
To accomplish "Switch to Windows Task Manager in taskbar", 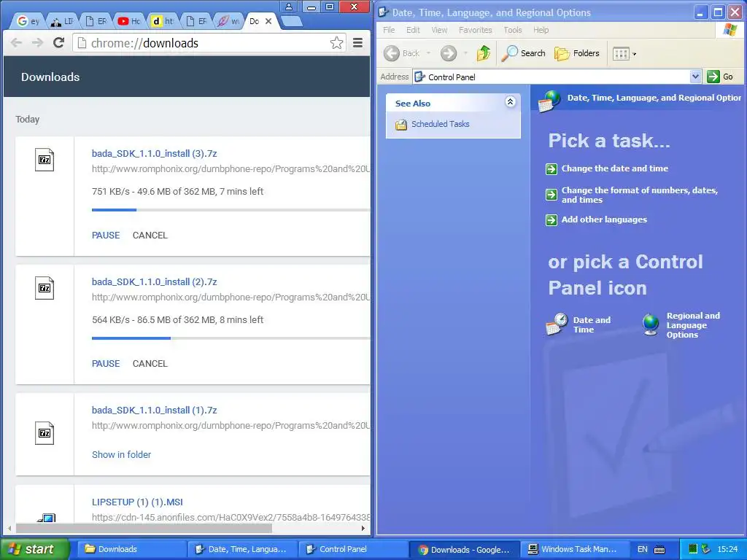I will (575, 549).
